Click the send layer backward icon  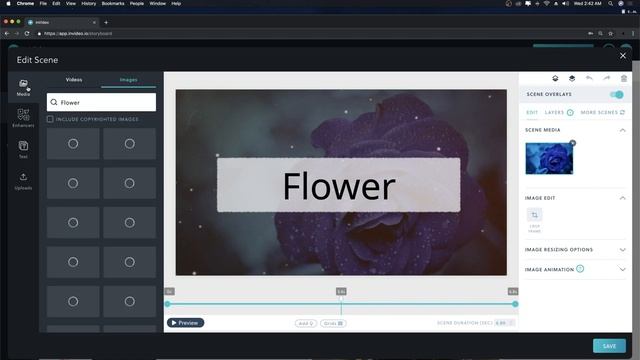tap(555, 78)
